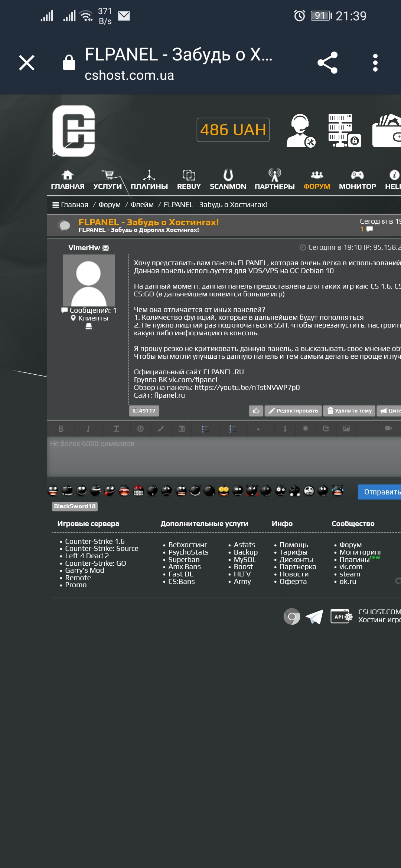Close the browser tab with X
This screenshot has height=868, width=401.
[27, 63]
